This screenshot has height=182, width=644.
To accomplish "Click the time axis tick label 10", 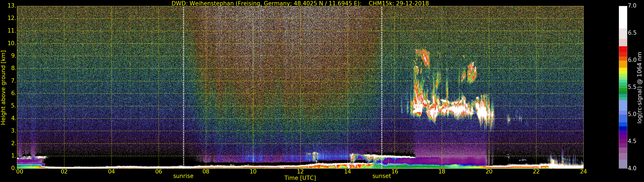I will [253, 172].
